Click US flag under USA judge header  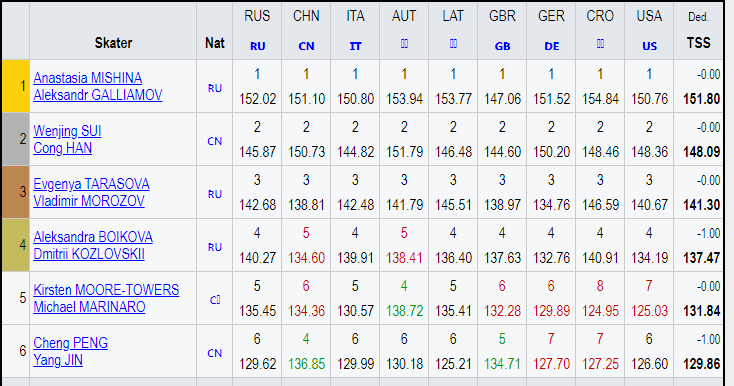pos(649,46)
